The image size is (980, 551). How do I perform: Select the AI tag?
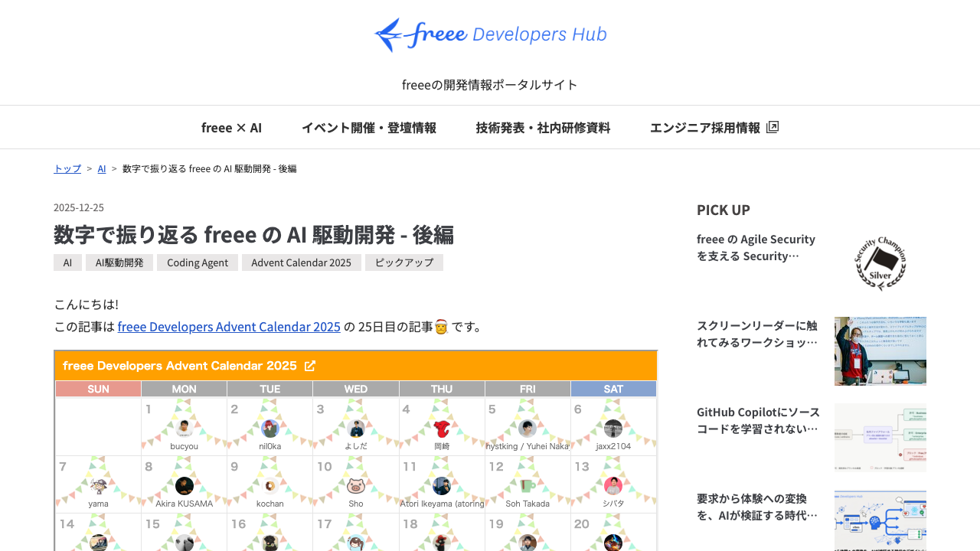(x=67, y=262)
